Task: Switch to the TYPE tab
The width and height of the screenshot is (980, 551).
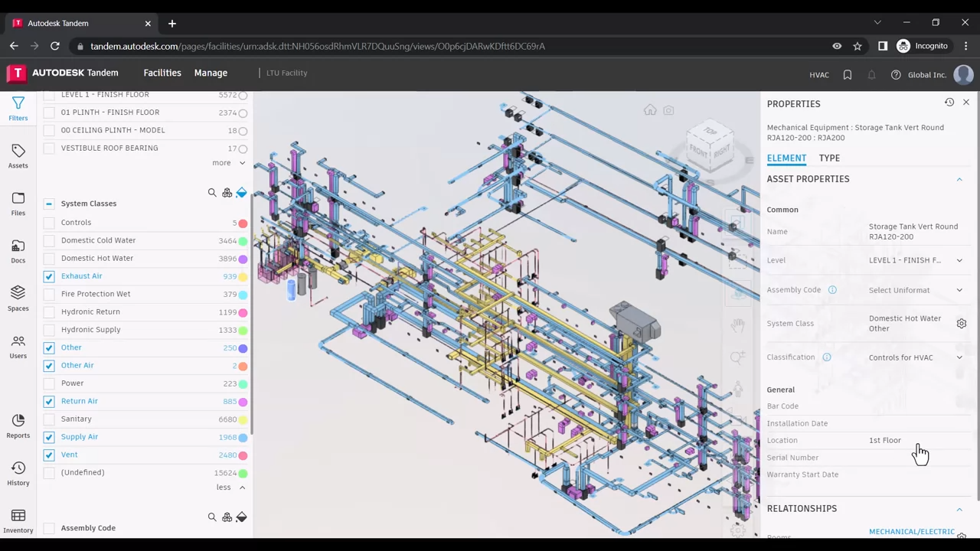Action: click(829, 158)
